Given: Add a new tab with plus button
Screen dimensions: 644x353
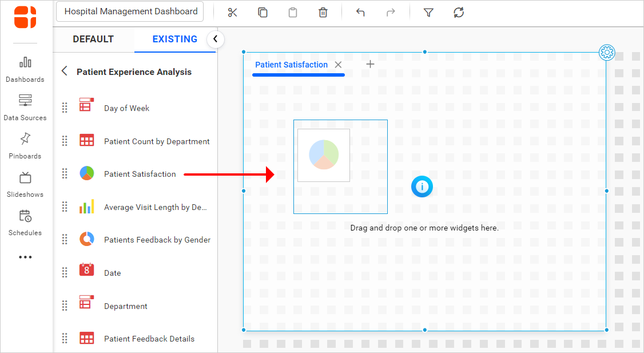Looking at the screenshot, I should pos(370,64).
